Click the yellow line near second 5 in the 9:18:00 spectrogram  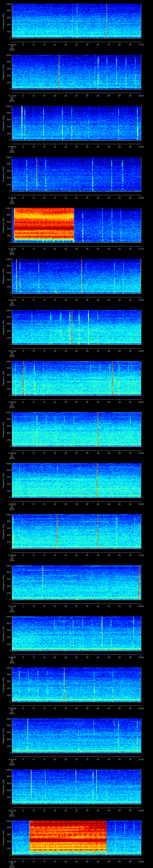click(22, 121)
